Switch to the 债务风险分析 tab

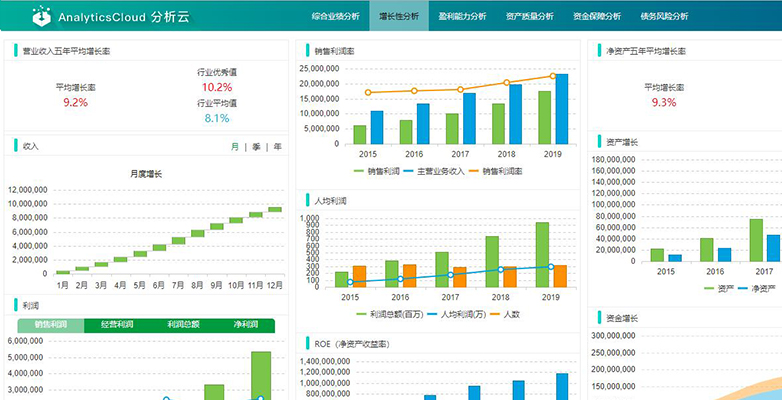click(664, 16)
